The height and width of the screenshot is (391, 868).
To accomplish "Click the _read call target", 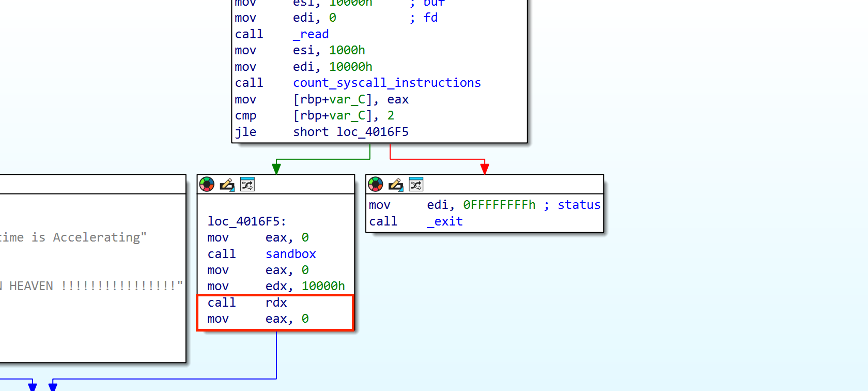I will [x=311, y=34].
